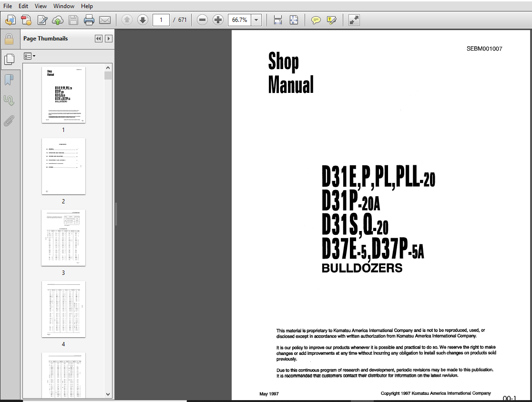The height and width of the screenshot is (402, 532).
Task: Click the copyright 1997 Komatsu line
Action: point(436,393)
